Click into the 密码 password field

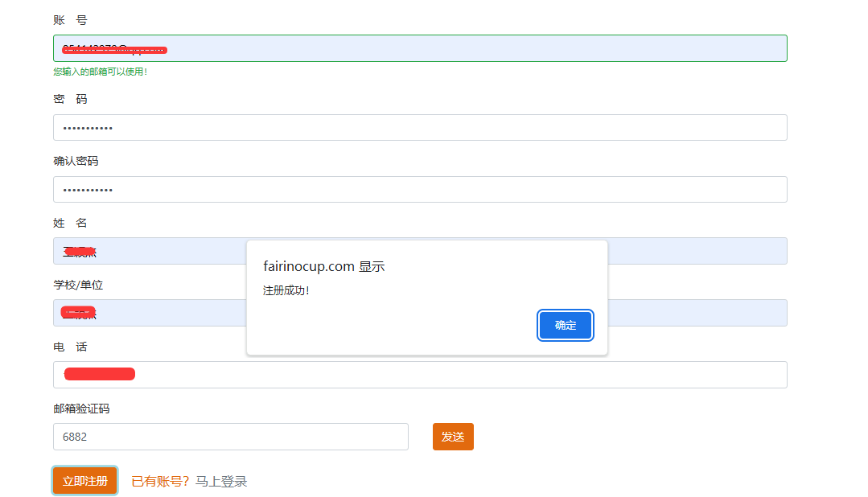[x=420, y=127]
